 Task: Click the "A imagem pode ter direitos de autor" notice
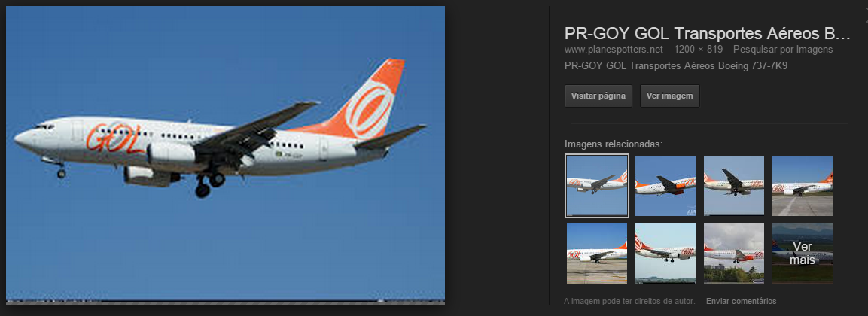629,301
